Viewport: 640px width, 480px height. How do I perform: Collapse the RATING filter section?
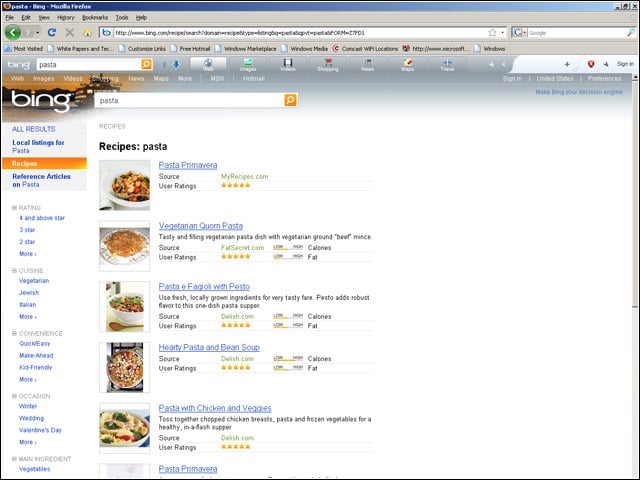[x=14, y=208]
